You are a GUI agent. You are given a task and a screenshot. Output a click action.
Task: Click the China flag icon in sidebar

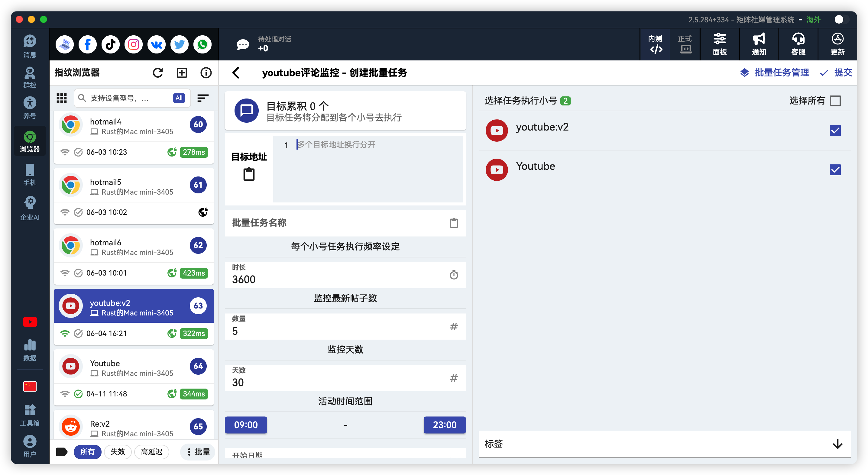pos(30,386)
